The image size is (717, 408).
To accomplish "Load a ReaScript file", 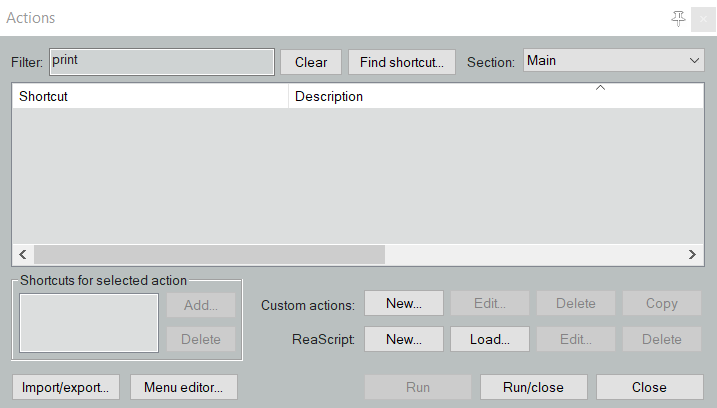I will 490,339.
